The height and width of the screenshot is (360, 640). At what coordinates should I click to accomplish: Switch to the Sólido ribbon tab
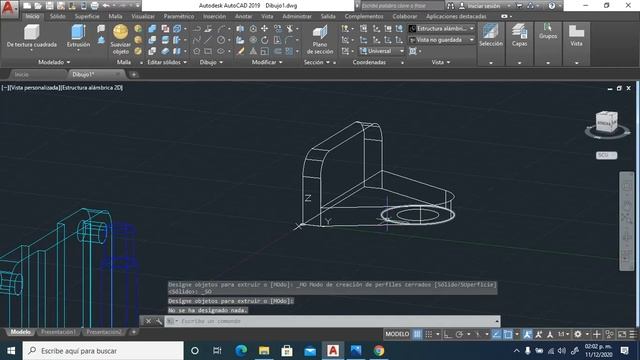58,16
